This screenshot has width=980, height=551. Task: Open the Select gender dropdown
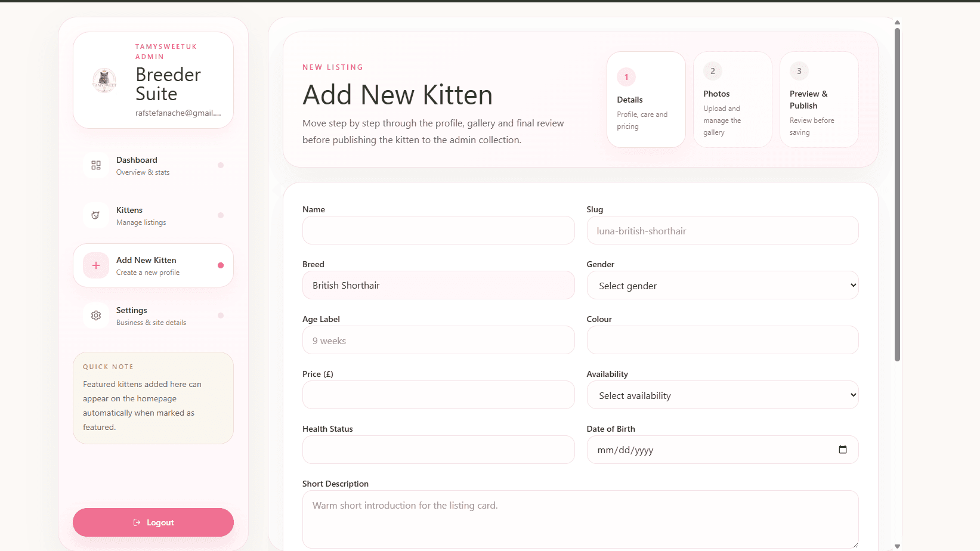pyautogui.click(x=722, y=286)
